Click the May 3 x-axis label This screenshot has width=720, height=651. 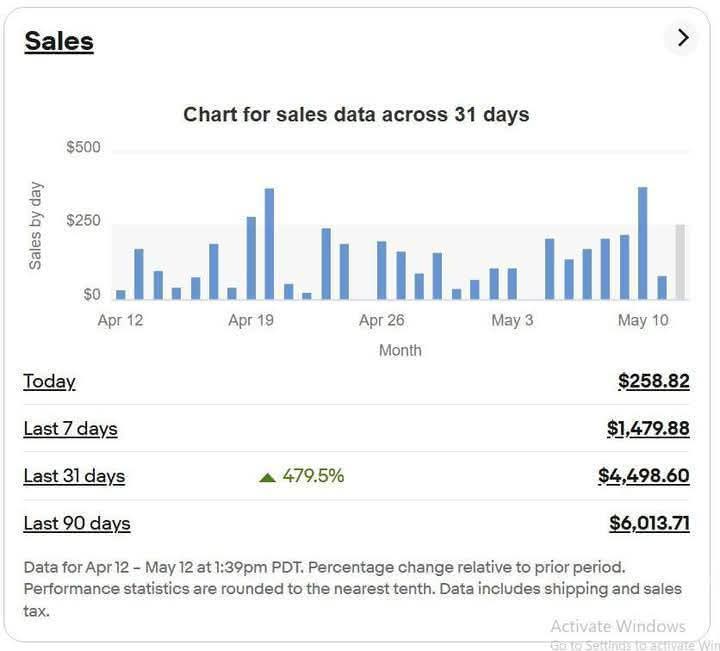point(512,320)
